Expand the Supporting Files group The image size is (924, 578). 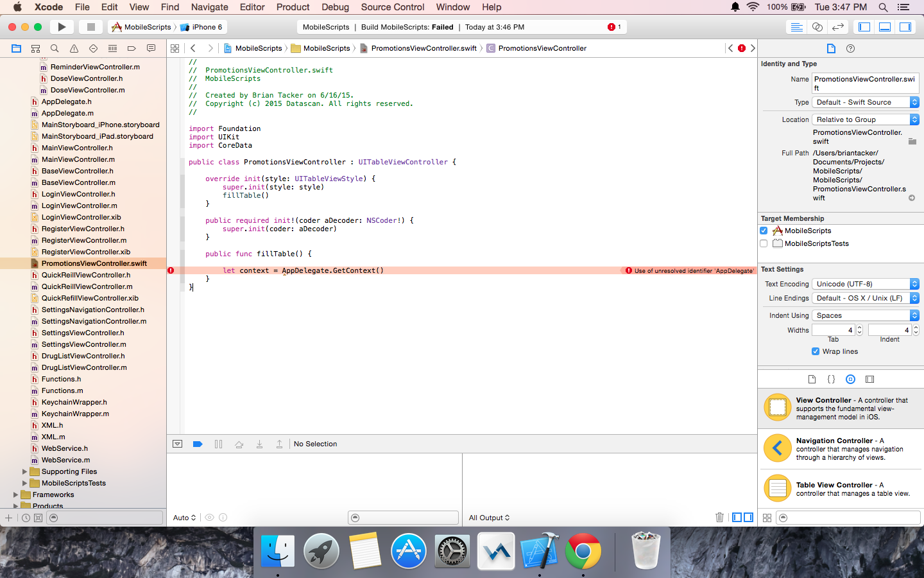25,471
